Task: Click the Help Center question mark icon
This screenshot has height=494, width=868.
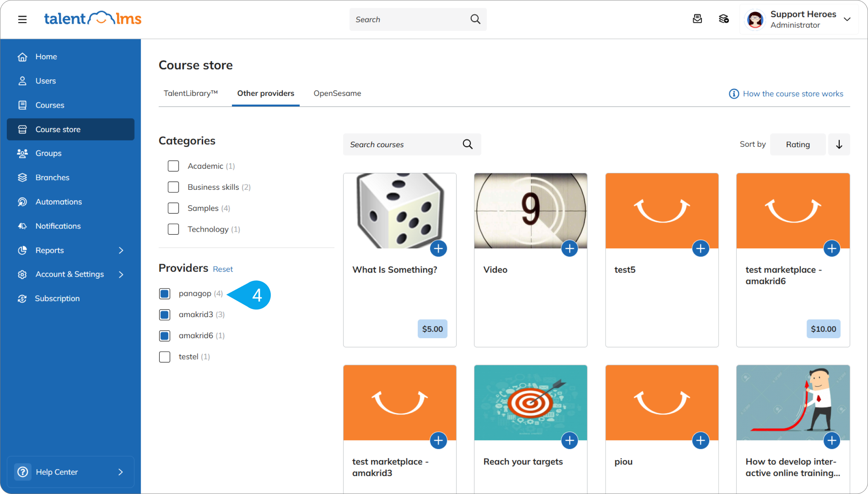Action: (23, 472)
